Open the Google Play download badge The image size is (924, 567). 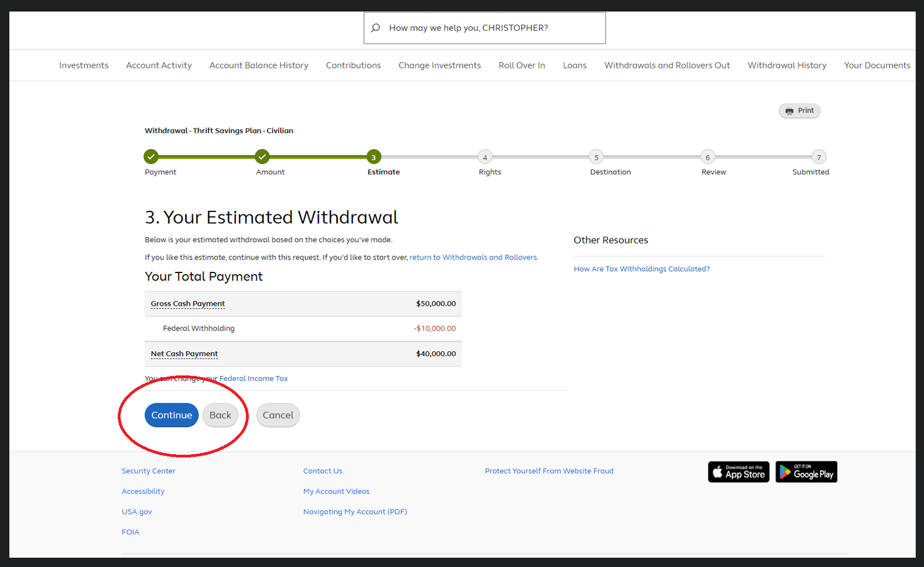tap(806, 471)
